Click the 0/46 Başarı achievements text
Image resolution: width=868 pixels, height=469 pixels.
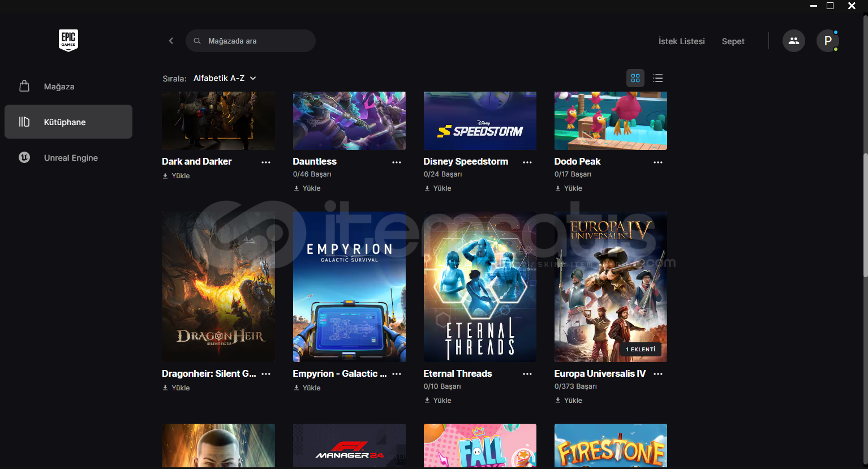click(x=312, y=174)
